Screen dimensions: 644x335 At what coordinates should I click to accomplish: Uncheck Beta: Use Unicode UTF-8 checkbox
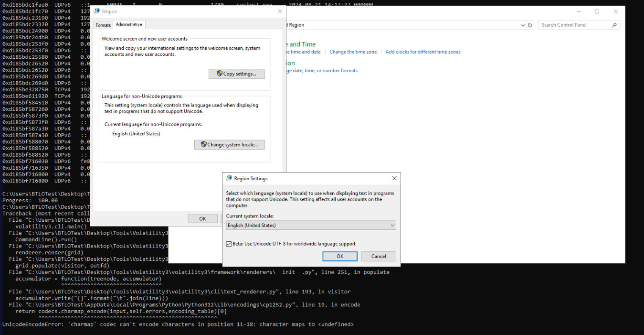[x=229, y=244]
